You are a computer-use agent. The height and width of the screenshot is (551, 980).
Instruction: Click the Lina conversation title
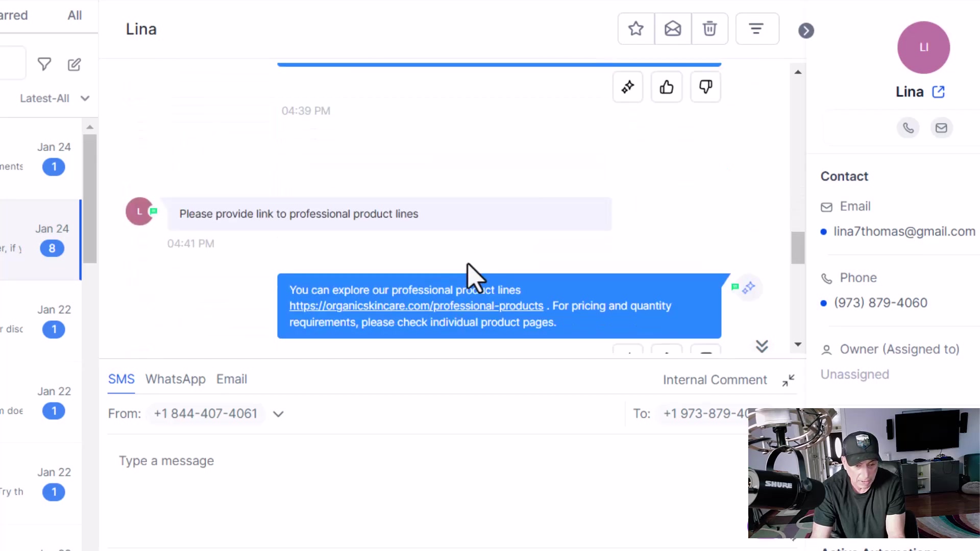pyautogui.click(x=141, y=29)
